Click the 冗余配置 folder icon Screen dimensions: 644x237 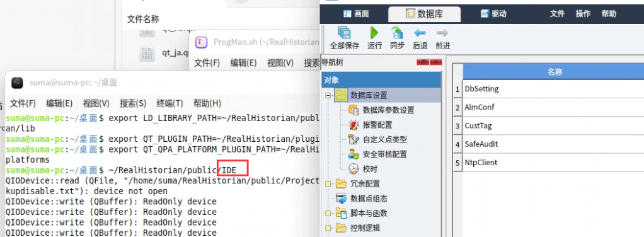(341, 183)
